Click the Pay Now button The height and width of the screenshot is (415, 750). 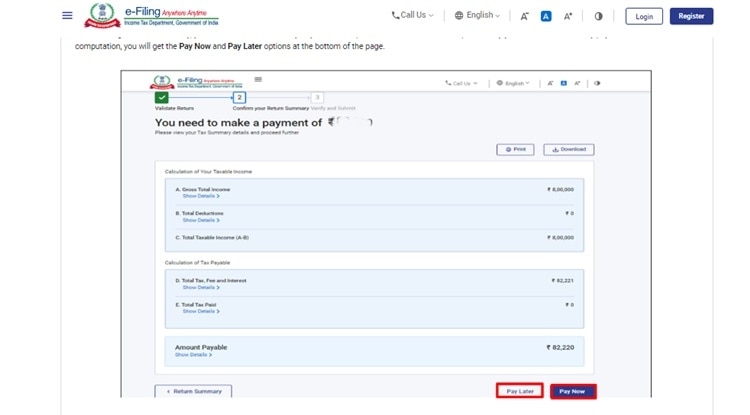coord(572,391)
